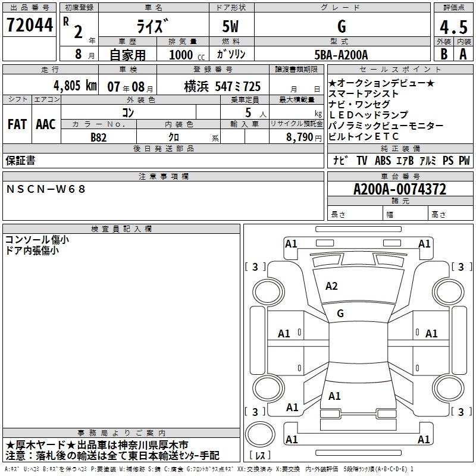Click the grade value G in header

tap(342, 26)
